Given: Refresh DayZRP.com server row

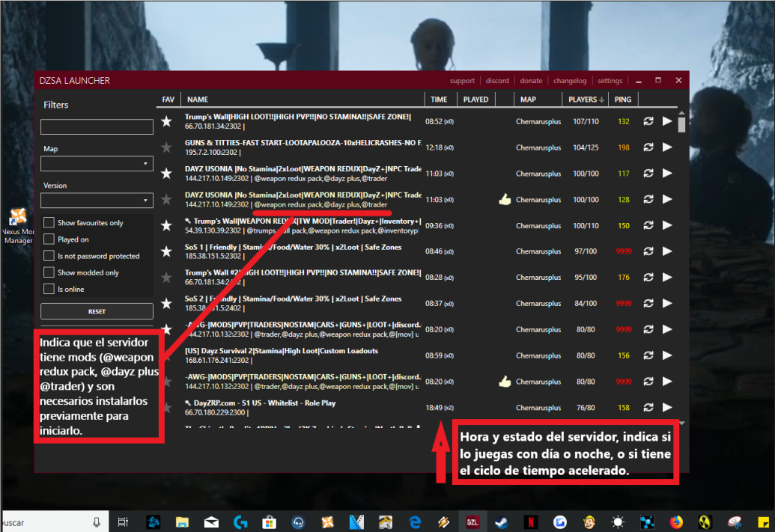Looking at the screenshot, I should (648, 408).
